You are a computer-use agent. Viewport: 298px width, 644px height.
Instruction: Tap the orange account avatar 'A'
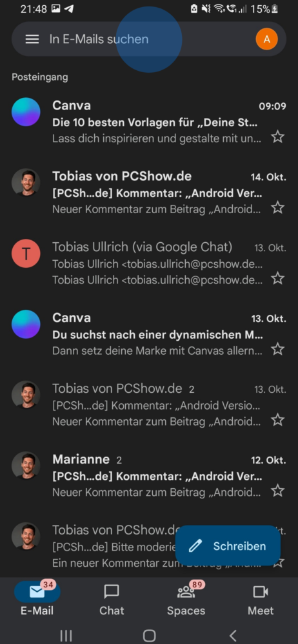click(x=267, y=39)
